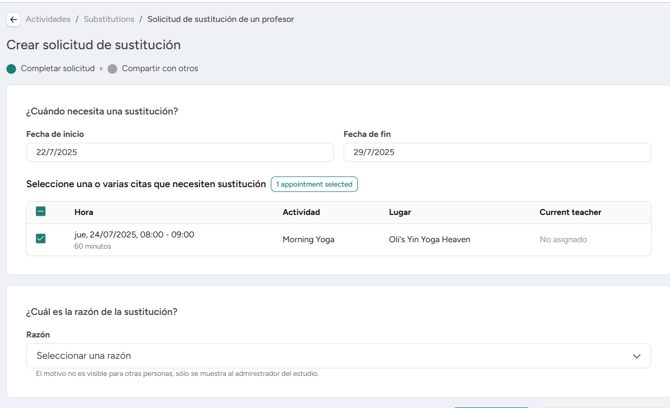Toggle the select-all header checkbox
This screenshot has height=408, width=670.
(41, 211)
